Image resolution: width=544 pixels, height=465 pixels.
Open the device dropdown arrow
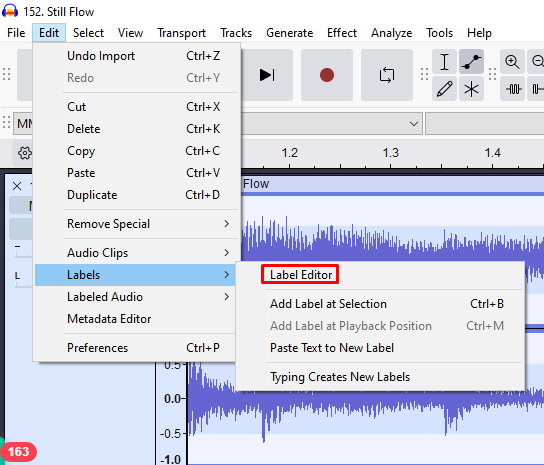(x=414, y=124)
